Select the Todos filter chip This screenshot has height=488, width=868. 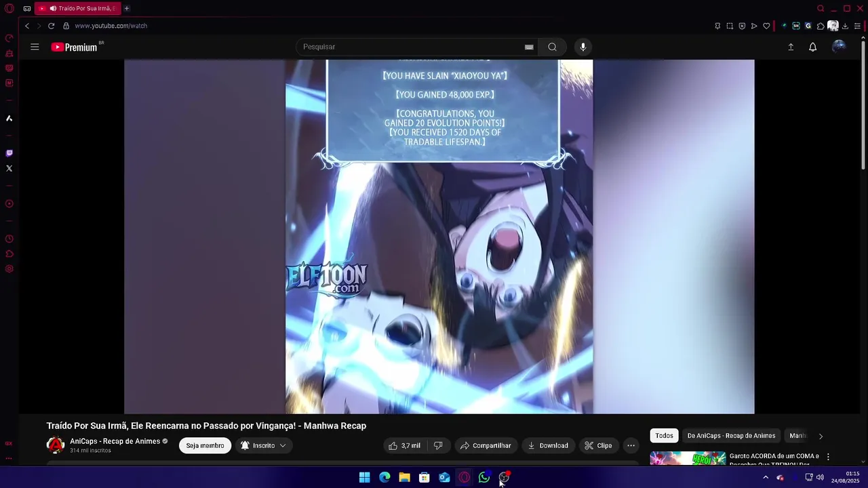point(664,436)
